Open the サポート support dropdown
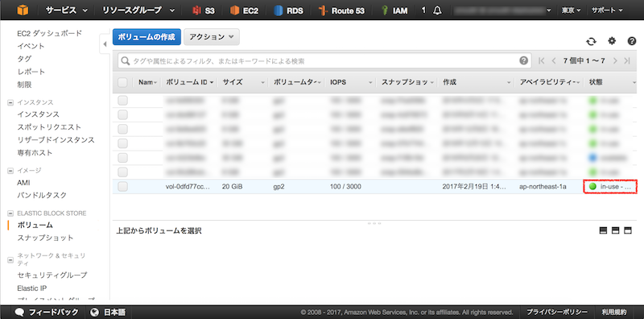 pos(607,10)
